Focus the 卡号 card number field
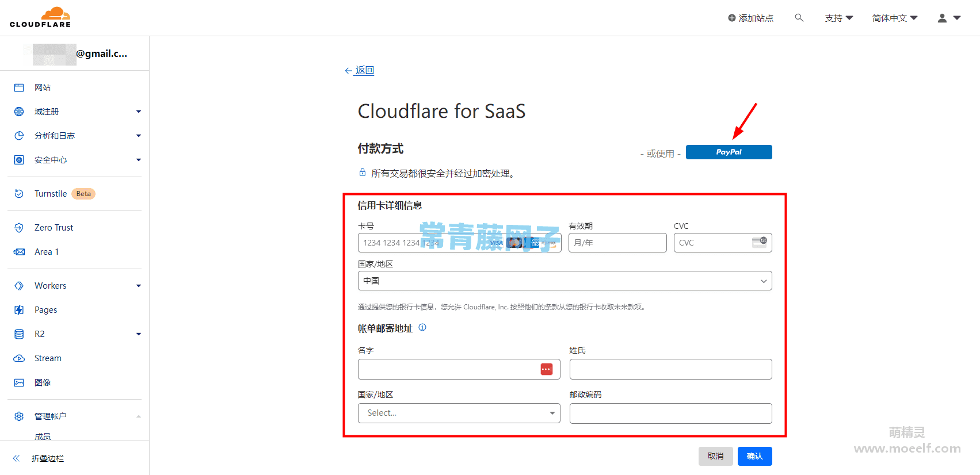Screen dimensions: 980x475 [459, 243]
